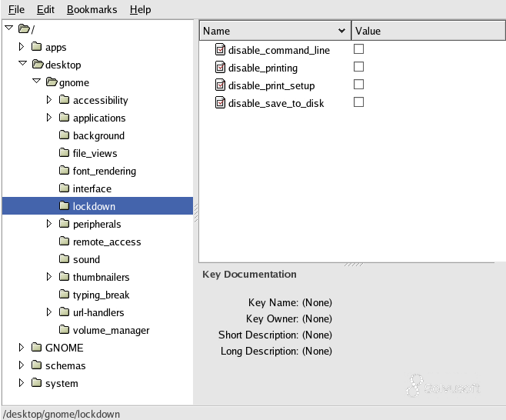Click the accessibility folder icon
The height and width of the screenshot is (420, 506).
(x=65, y=99)
